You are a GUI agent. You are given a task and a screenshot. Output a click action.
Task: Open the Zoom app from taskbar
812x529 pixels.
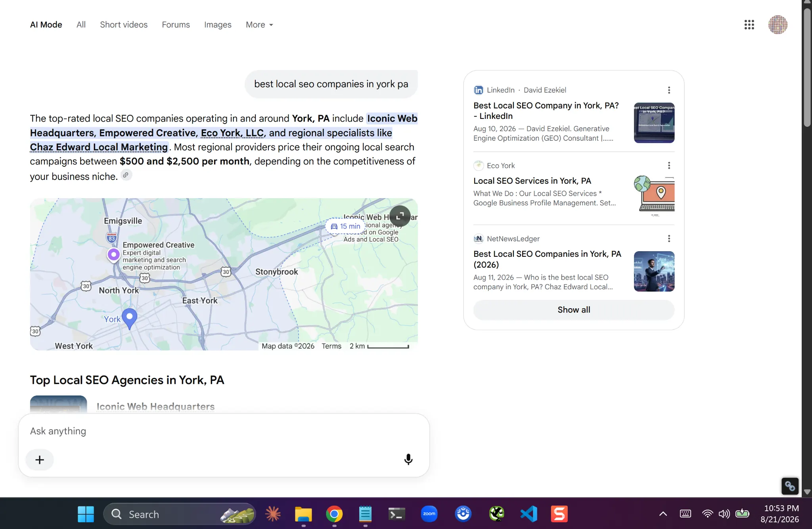[x=429, y=514]
